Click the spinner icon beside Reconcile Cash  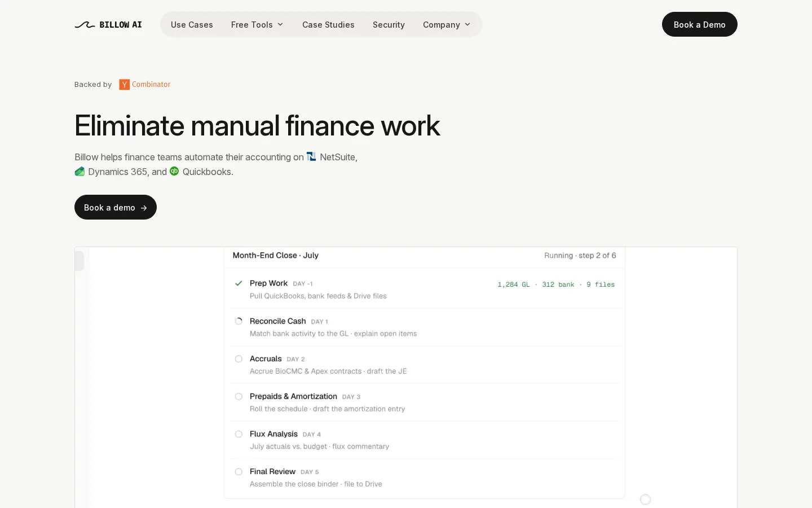click(239, 321)
